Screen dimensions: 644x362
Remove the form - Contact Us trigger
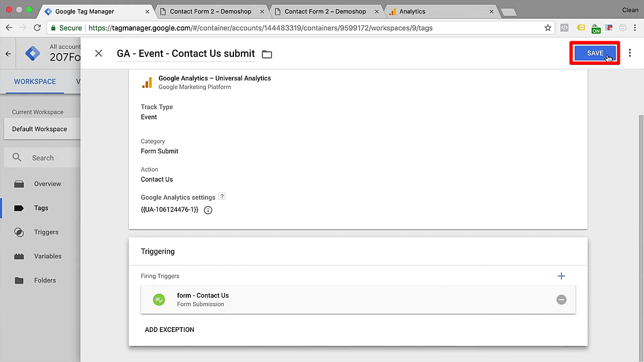click(x=561, y=299)
